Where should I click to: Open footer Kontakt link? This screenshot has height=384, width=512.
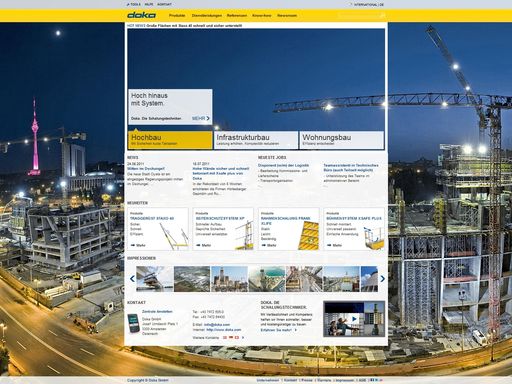pyautogui.click(x=290, y=380)
